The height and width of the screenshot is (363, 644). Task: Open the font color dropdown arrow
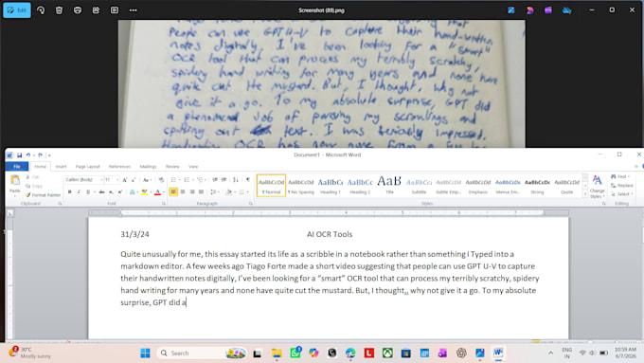tap(164, 192)
